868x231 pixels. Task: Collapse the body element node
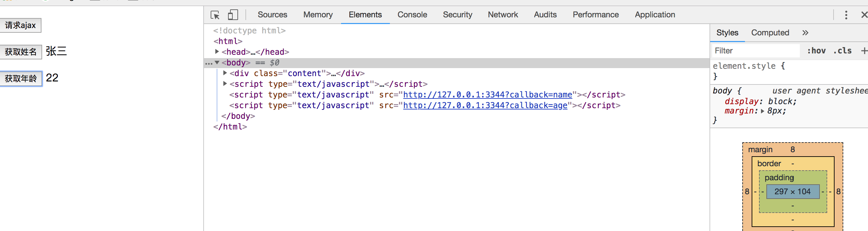click(217, 62)
